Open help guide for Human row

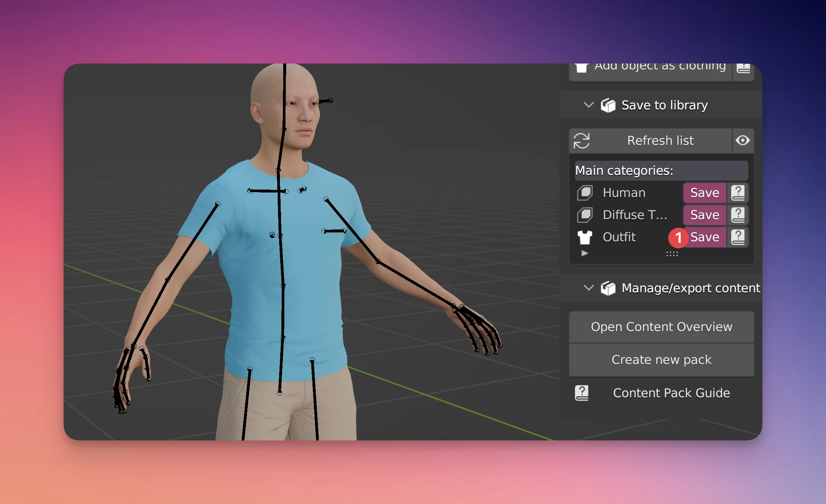(x=738, y=193)
